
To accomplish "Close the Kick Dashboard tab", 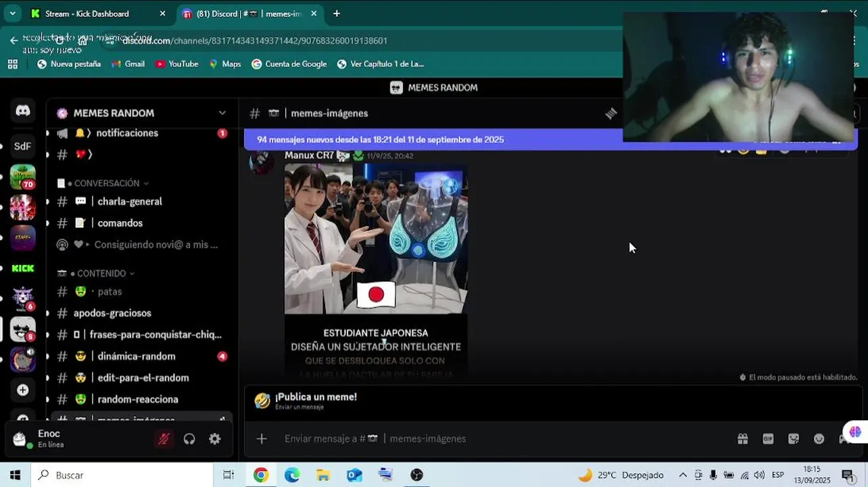I will [x=162, y=14].
